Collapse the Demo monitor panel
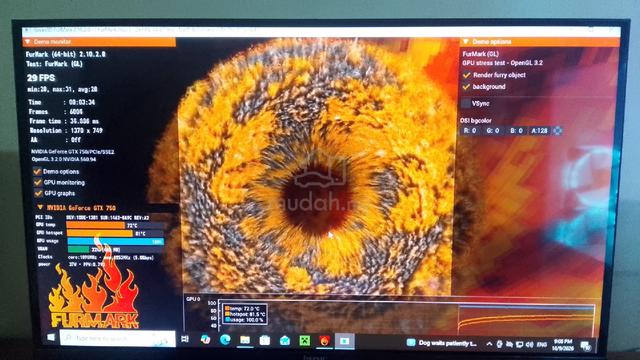 pyautogui.click(x=28, y=42)
